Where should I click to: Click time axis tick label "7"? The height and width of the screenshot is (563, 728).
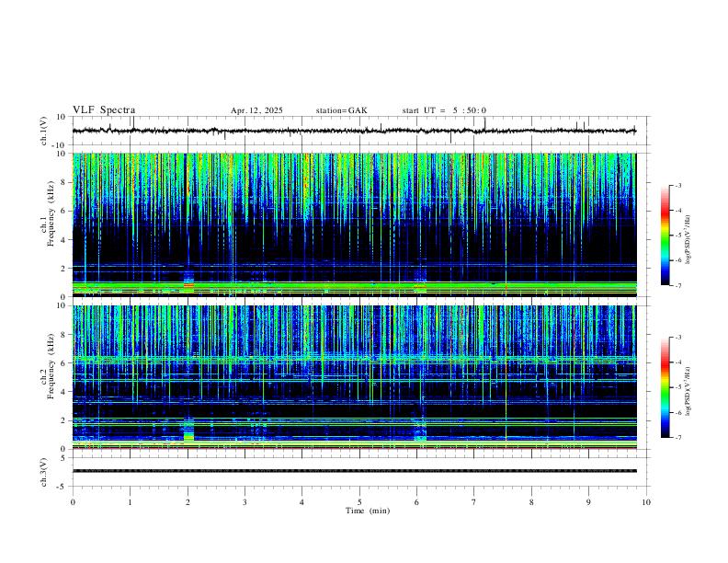click(474, 502)
